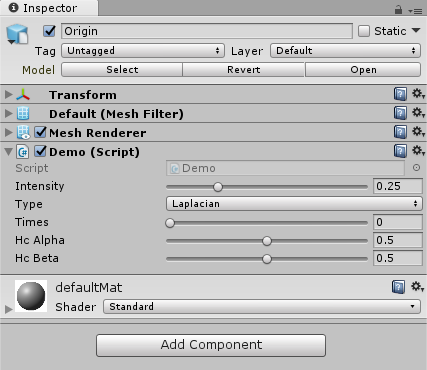Open the Layer dropdown showing Default
The width and height of the screenshot is (427, 370).
pos(345,51)
